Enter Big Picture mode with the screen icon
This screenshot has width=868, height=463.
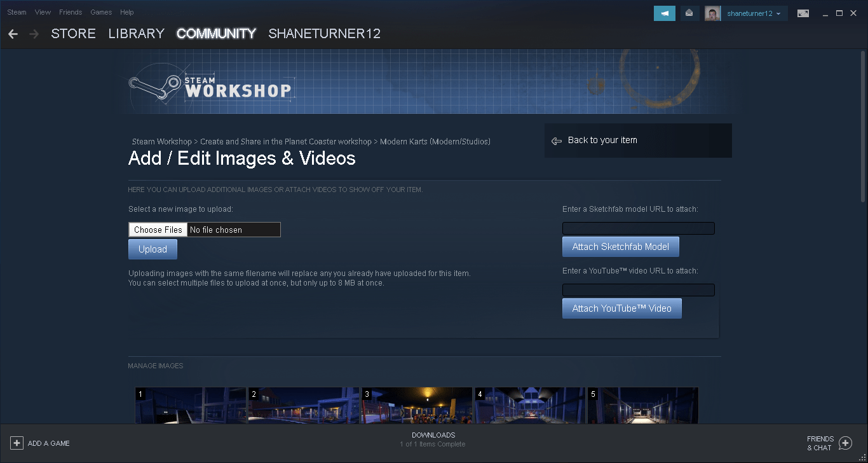point(803,13)
